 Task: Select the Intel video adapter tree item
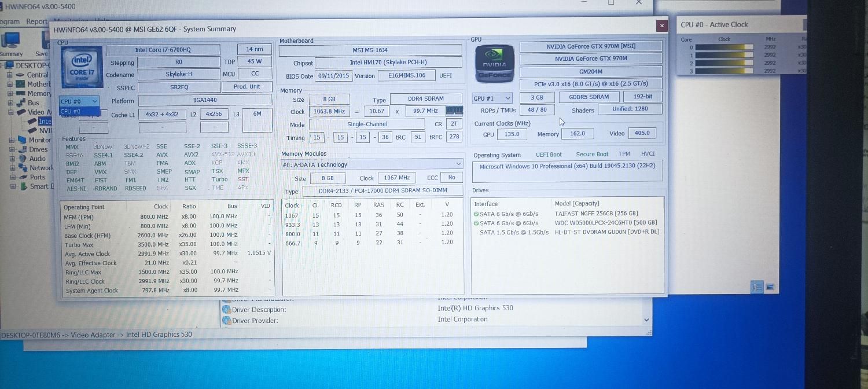[x=45, y=121]
